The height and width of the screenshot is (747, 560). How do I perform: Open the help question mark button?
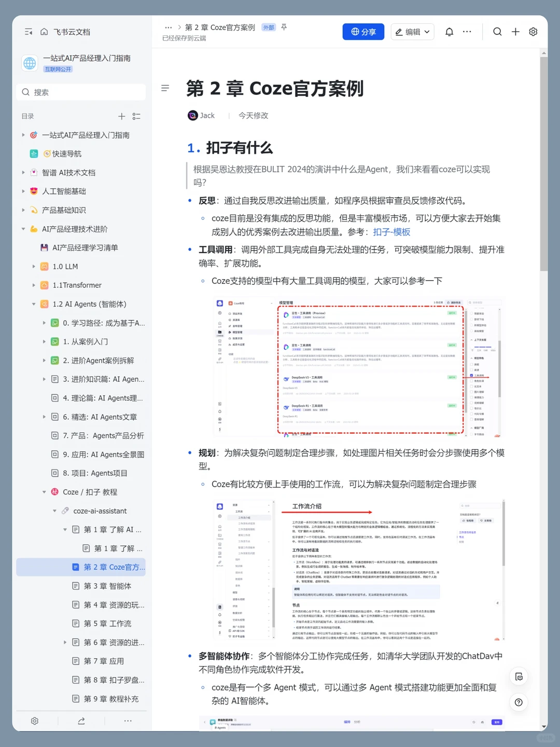click(519, 702)
